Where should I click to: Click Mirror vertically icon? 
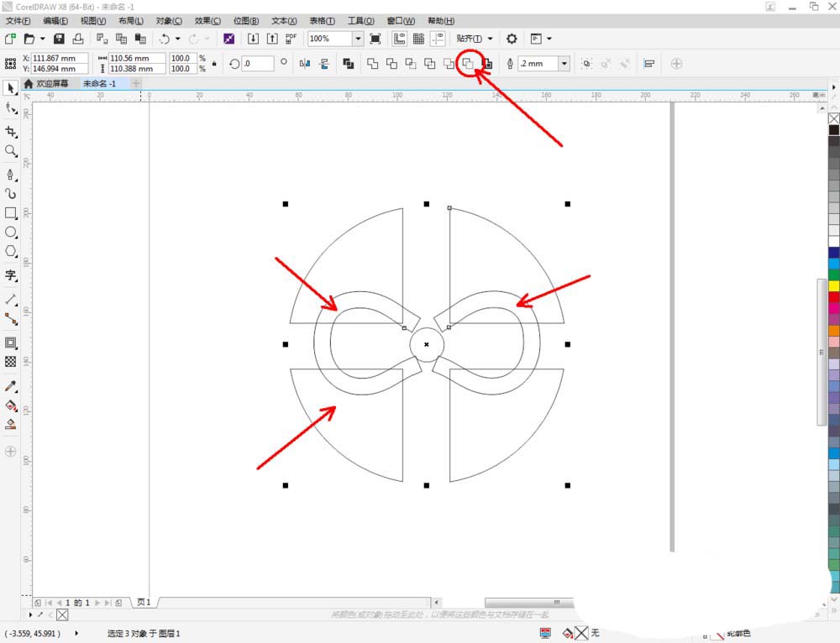pos(324,64)
